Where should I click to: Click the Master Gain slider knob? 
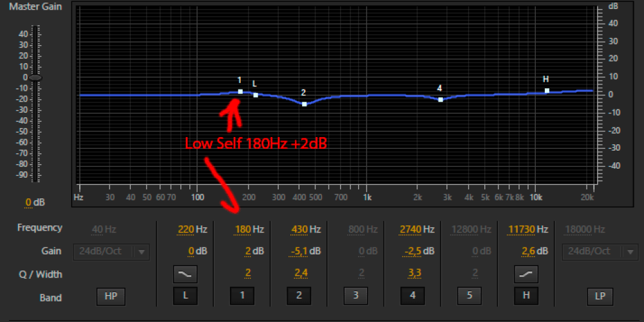coord(35,77)
